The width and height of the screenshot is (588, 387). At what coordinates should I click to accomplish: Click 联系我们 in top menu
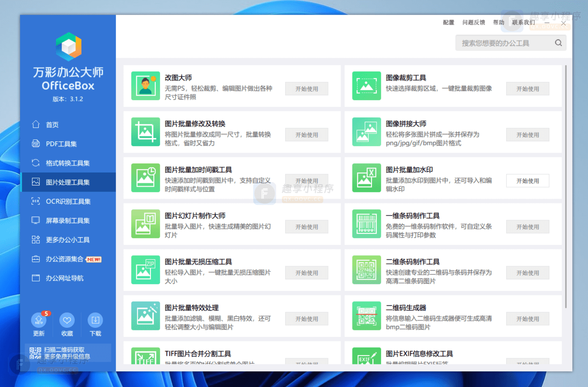[x=523, y=22]
